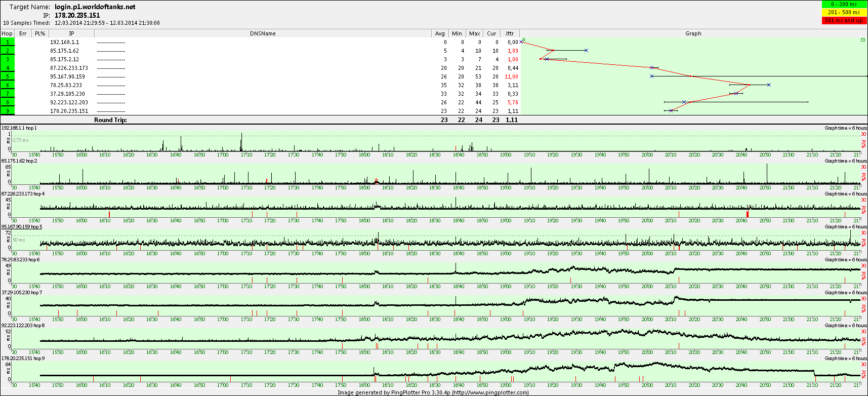Click hop 9 green indicator box
The width and height of the screenshot is (868, 396).
coord(8,111)
